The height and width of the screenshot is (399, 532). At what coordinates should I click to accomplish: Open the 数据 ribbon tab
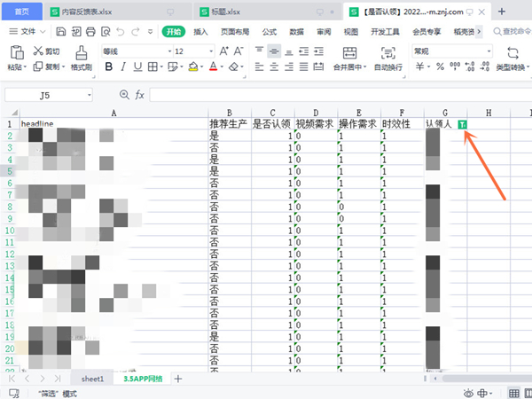coord(296,31)
